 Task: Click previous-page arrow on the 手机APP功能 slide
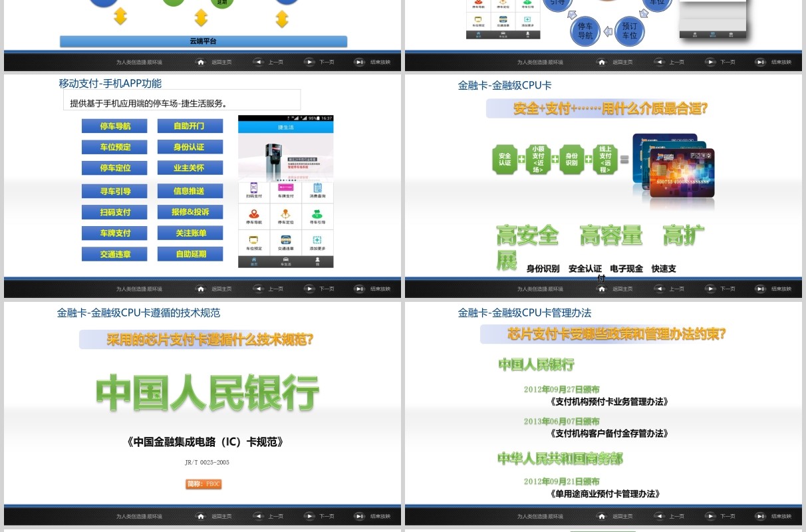[x=258, y=289]
